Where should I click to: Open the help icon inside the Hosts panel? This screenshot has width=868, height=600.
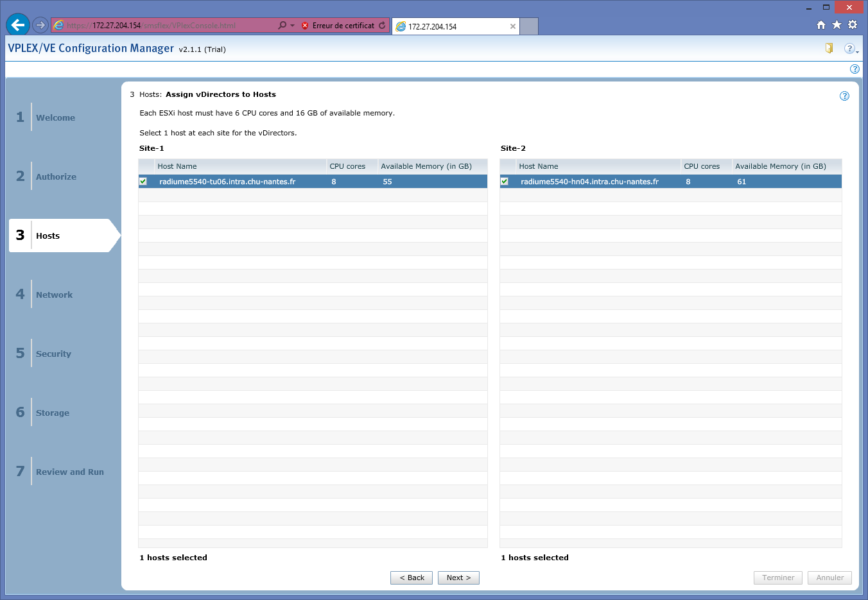(844, 96)
